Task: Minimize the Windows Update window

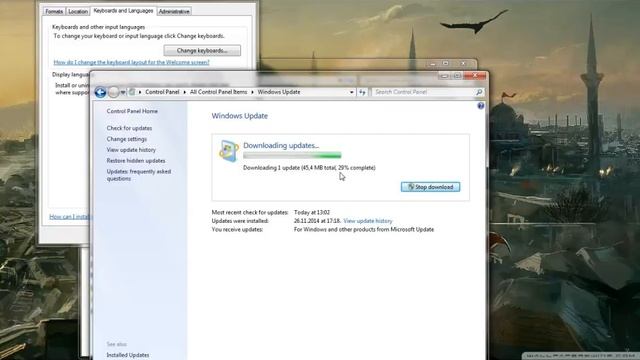Action: (444, 76)
